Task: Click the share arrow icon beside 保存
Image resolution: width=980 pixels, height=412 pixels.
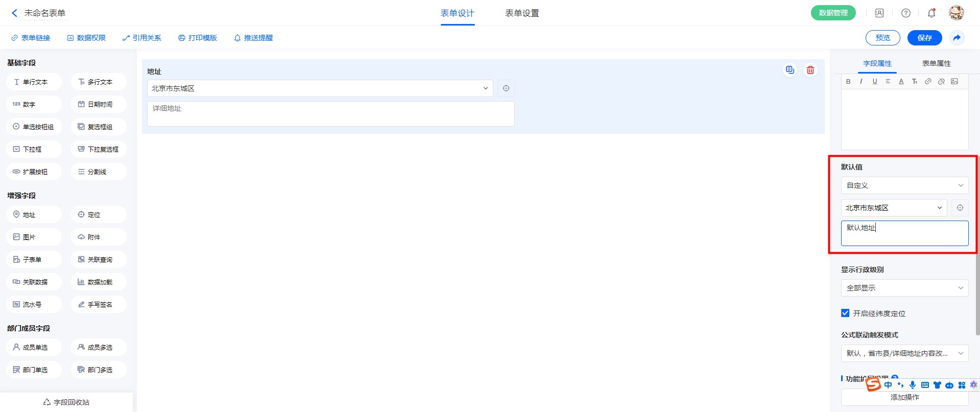Action: (x=957, y=38)
